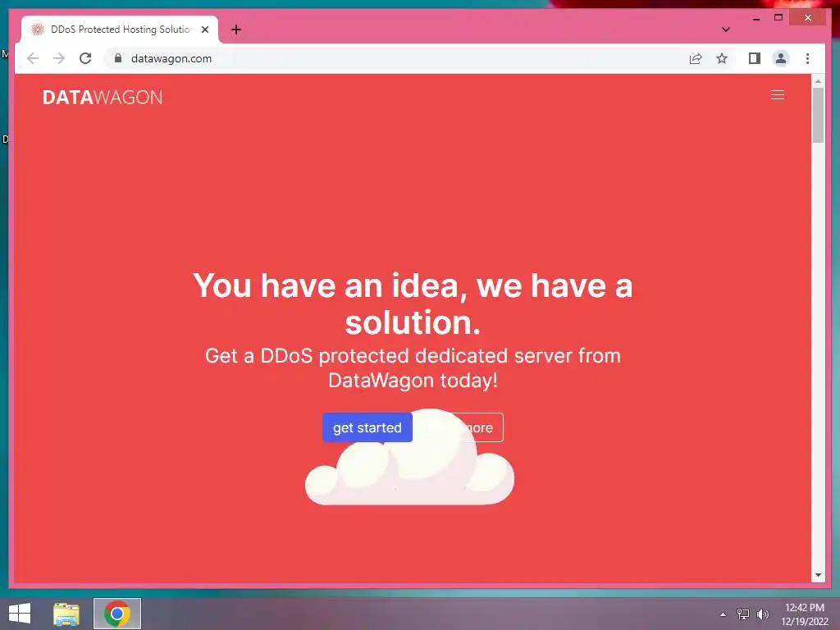Select the DDoS Protected Hosting Solutions tab
This screenshot has height=630, width=840.
click(x=120, y=30)
